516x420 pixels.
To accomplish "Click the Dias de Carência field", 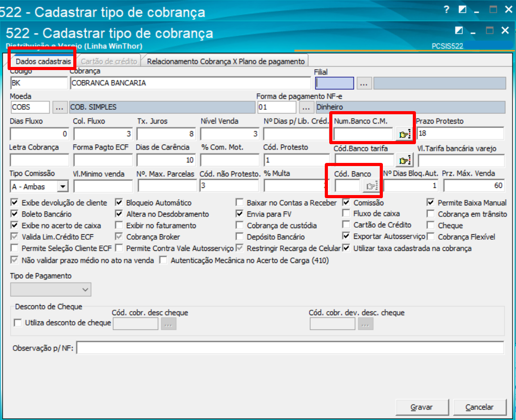I will tap(166, 160).
